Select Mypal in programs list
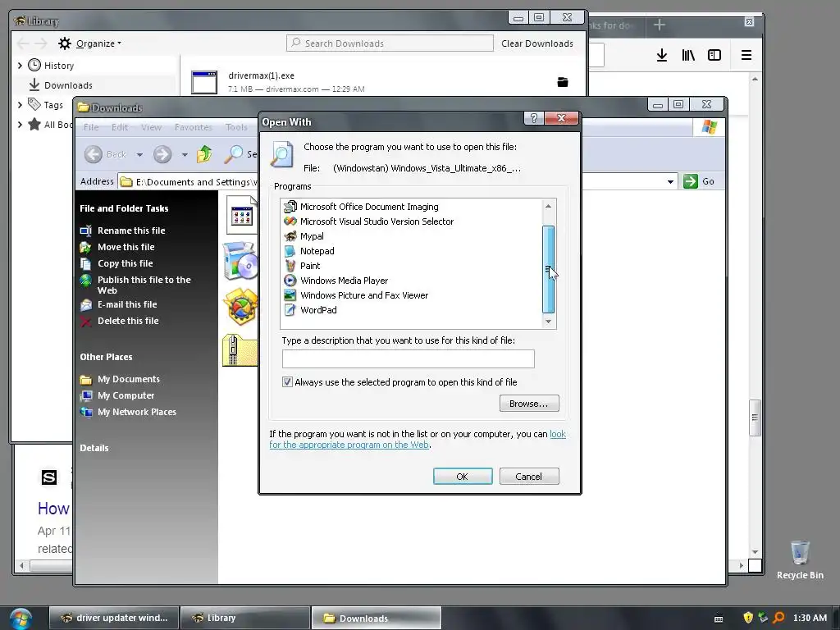Image resolution: width=840 pixels, height=630 pixels. coord(304,236)
